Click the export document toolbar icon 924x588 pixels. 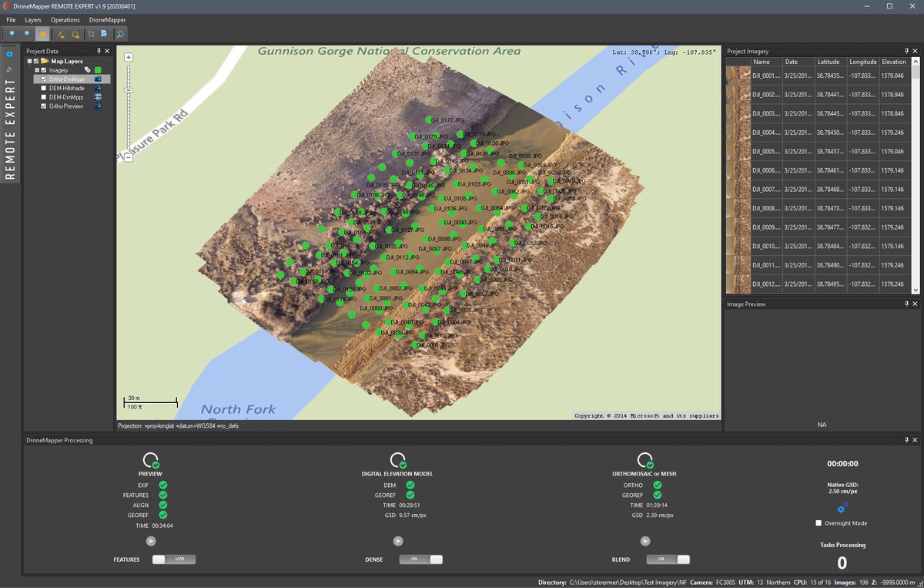point(104,33)
